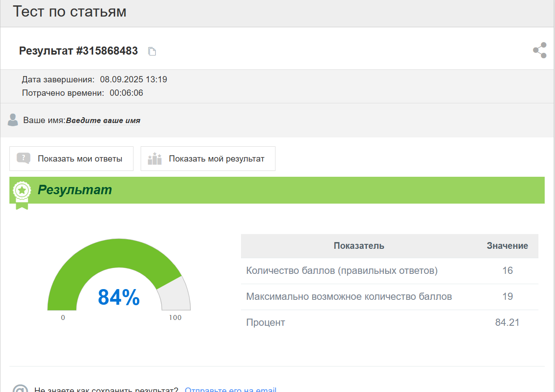Screen dimensions: 555x392
Task: Select the 'Показатель' column header
Action: coord(358,246)
